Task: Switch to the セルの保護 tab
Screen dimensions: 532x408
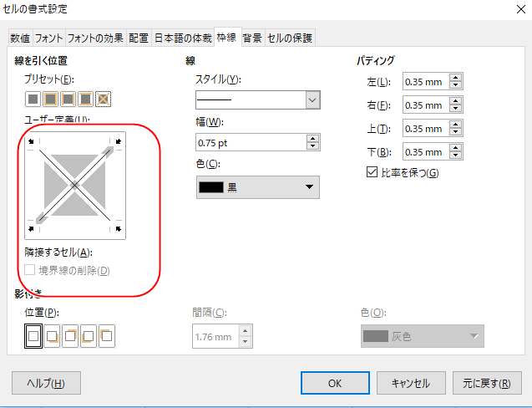Action: (x=290, y=38)
